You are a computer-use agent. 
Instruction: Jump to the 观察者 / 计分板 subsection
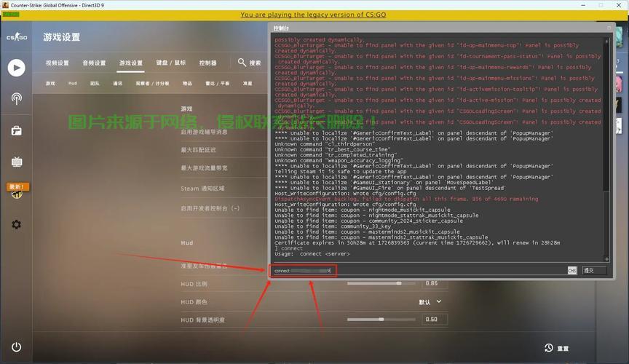(152, 84)
